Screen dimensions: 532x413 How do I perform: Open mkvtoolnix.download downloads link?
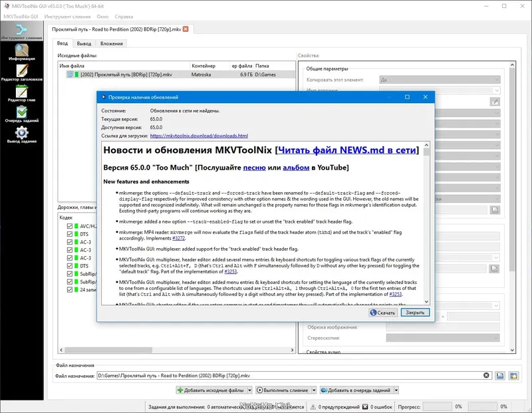pos(199,136)
